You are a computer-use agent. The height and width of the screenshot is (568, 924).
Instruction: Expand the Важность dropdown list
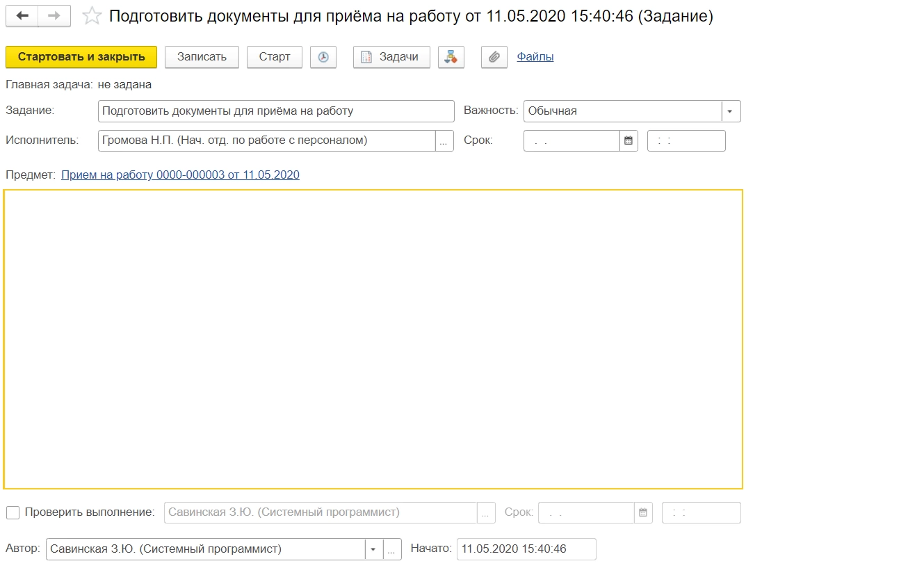(730, 111)
